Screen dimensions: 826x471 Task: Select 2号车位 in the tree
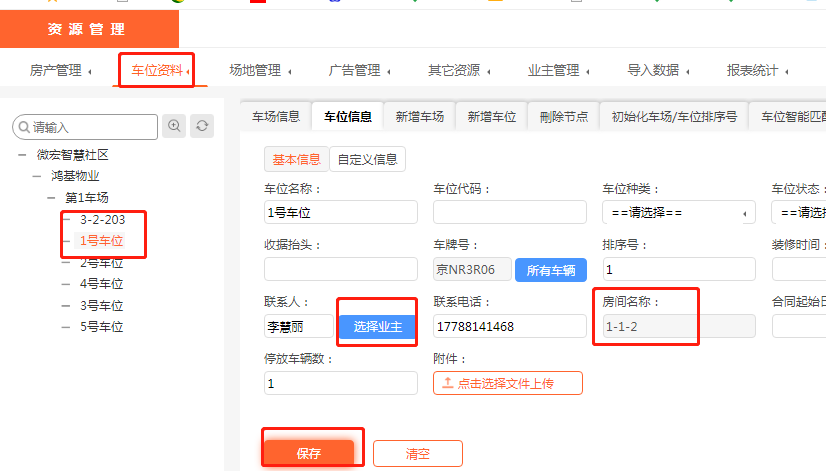click(x=101, y=263)
